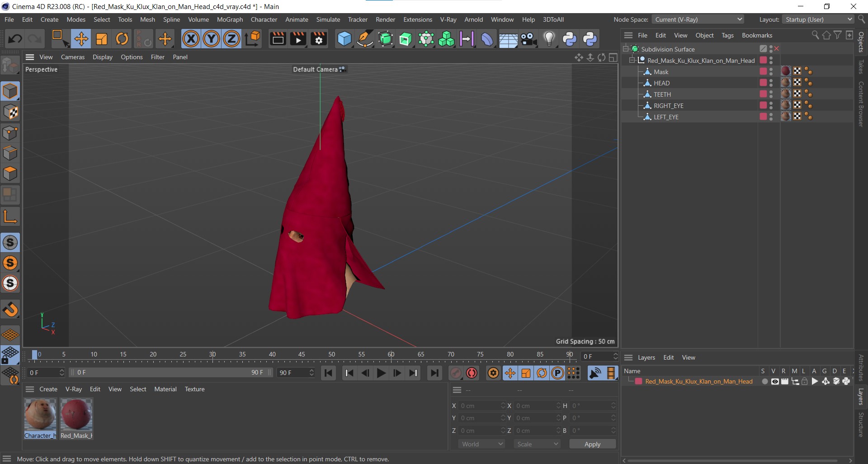Toggle Y axis lock
Image resolution: width=868 pixels, height=464 pixels.
(x=211, y=39)
